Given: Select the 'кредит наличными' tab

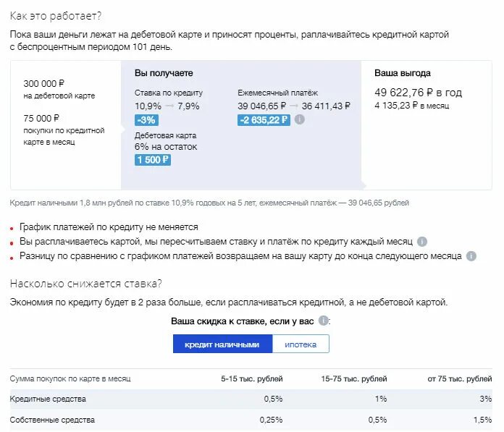Looking at the screenshot, I should 222,344.
